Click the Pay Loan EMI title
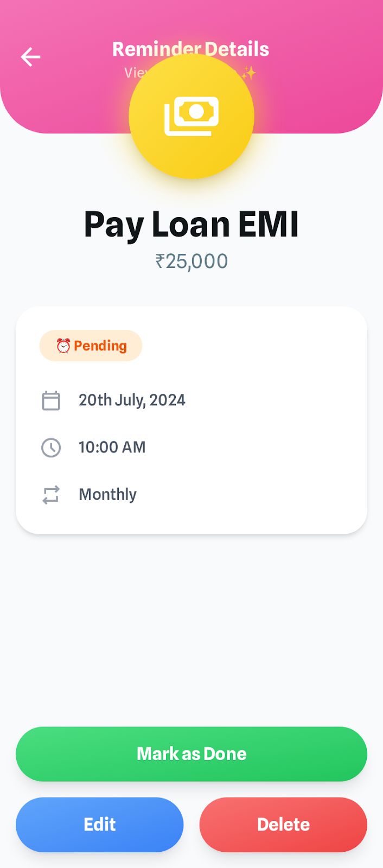Image resolution: width=383 pixels, height=868 pixels. coord(191,225)
